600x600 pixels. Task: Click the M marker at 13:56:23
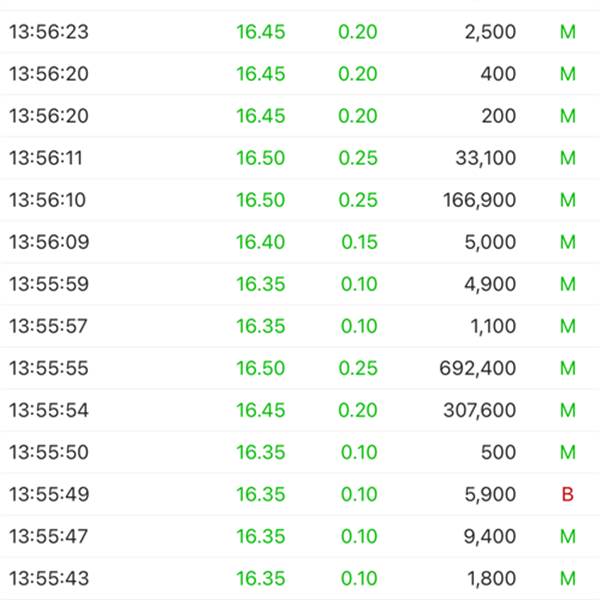click(567, 32)
